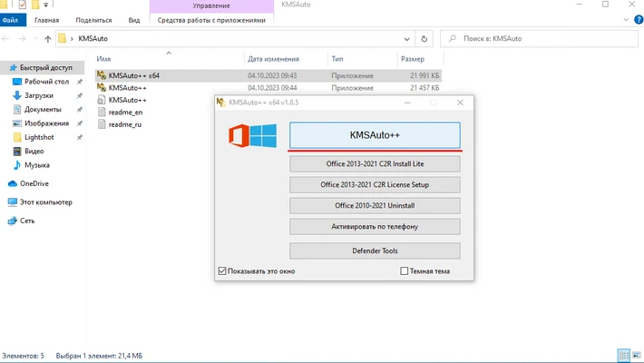Viewport: 644px width, 363px height.
Task: Open Explorer help question mark icon
Action: click(x=639, y=19)
